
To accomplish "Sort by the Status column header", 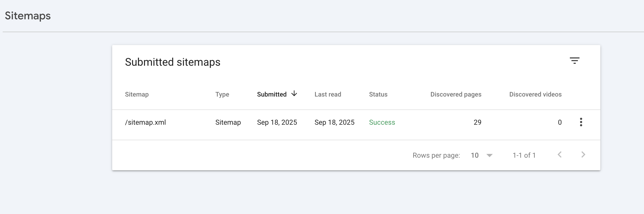I will point(378,94).
